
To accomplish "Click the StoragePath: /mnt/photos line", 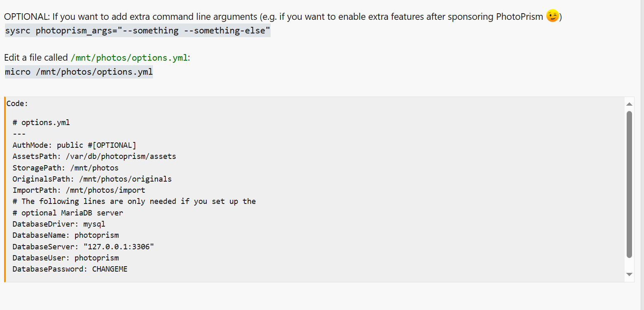I will point(66,168).
